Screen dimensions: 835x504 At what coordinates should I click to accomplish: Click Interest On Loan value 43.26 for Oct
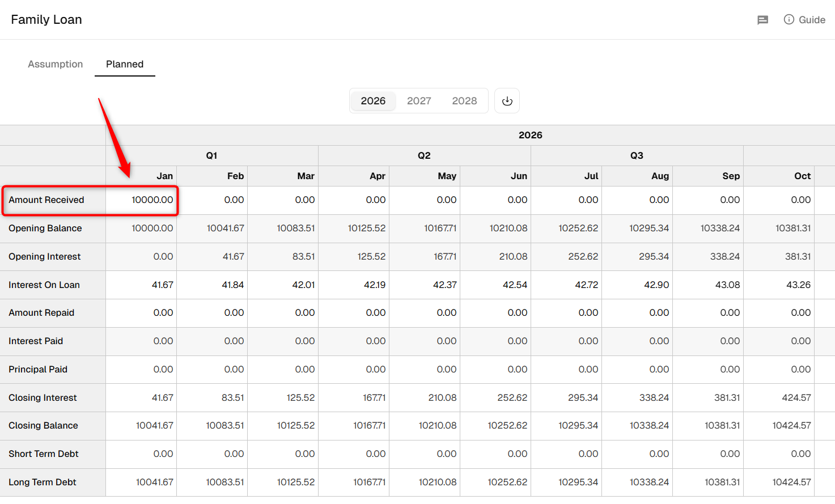pos(799,285)
